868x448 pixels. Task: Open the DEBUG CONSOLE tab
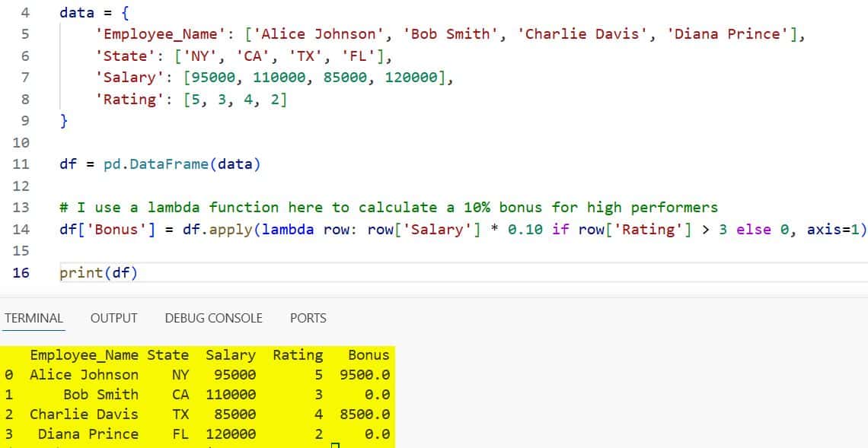pos(214,318)
